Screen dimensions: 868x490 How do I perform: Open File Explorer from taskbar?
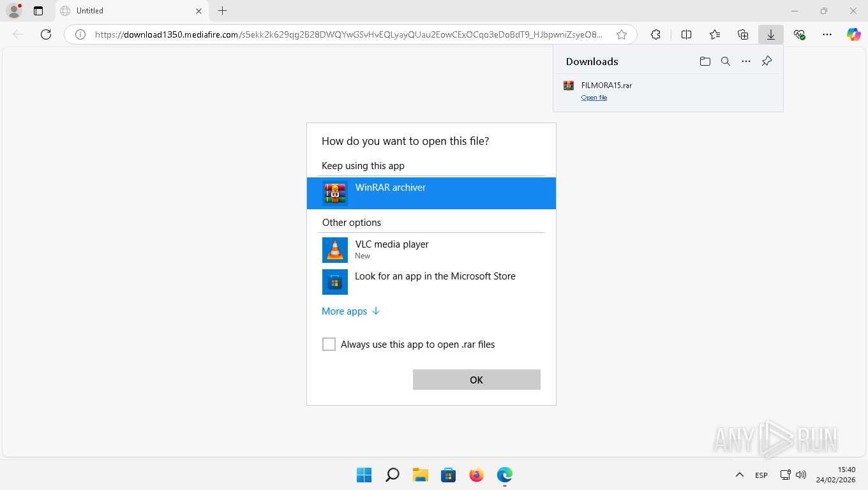pos(420,475)
